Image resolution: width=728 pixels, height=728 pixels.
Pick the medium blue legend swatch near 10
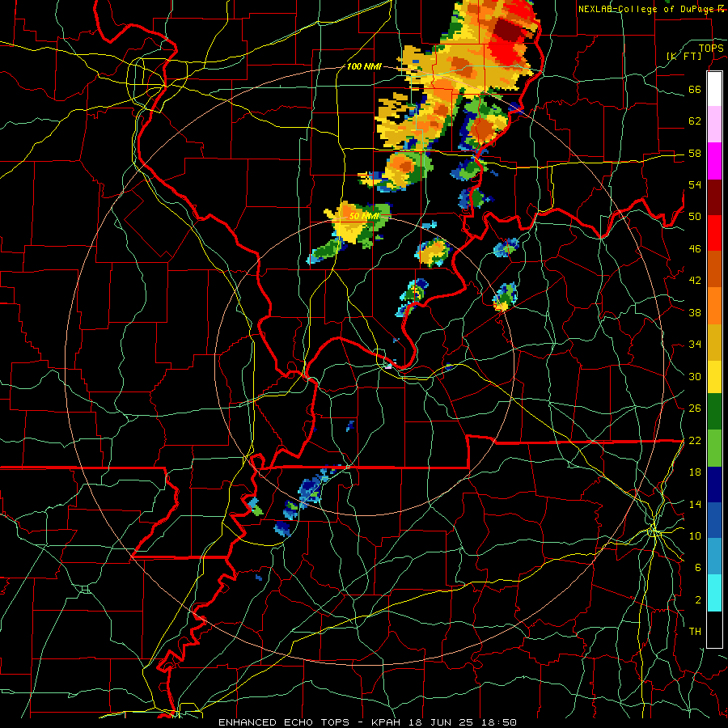(x=714, y=521)
